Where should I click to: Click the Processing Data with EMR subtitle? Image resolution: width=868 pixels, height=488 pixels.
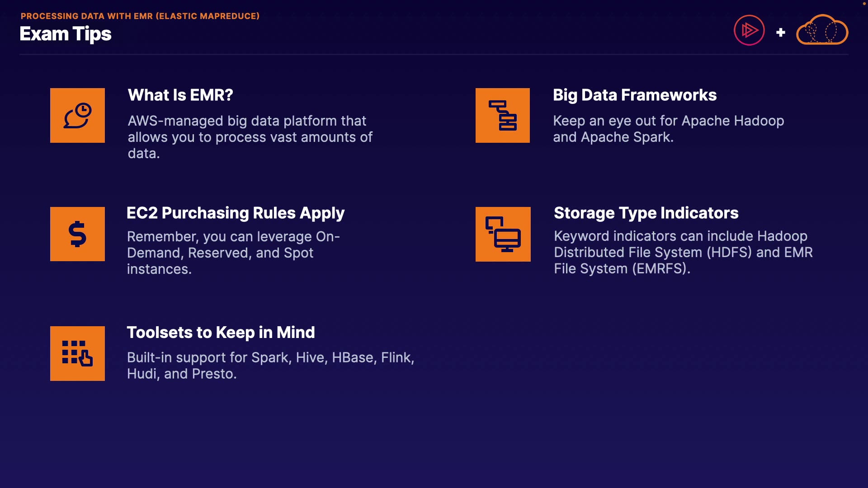tap(140, 16)
